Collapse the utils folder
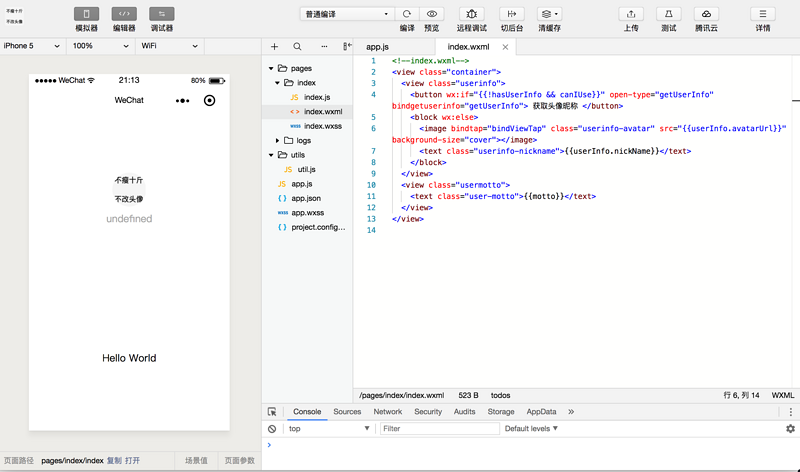The width and height of the screenshot is (800, 472). (x=271, y=155)
